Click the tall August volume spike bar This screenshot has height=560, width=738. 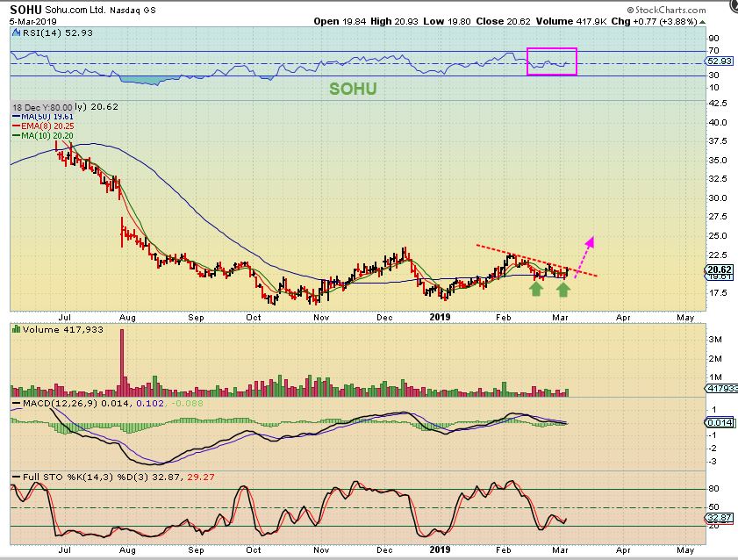point(122,363)
